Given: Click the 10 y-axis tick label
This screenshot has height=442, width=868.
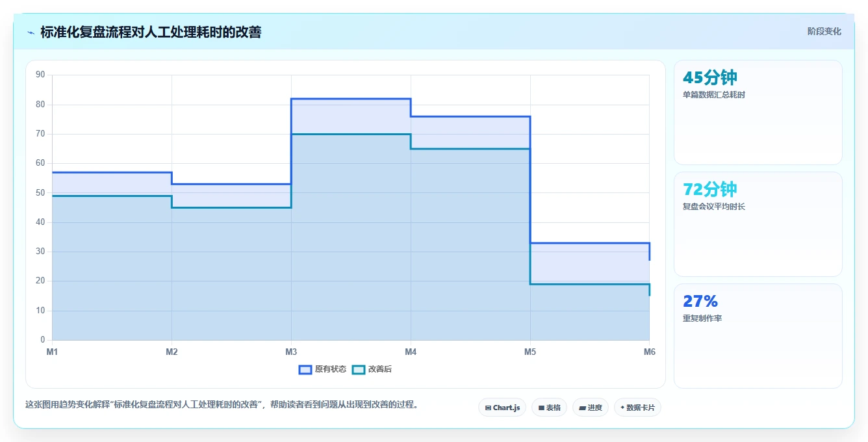Looking at the screenshot, I should coord(40,311).
